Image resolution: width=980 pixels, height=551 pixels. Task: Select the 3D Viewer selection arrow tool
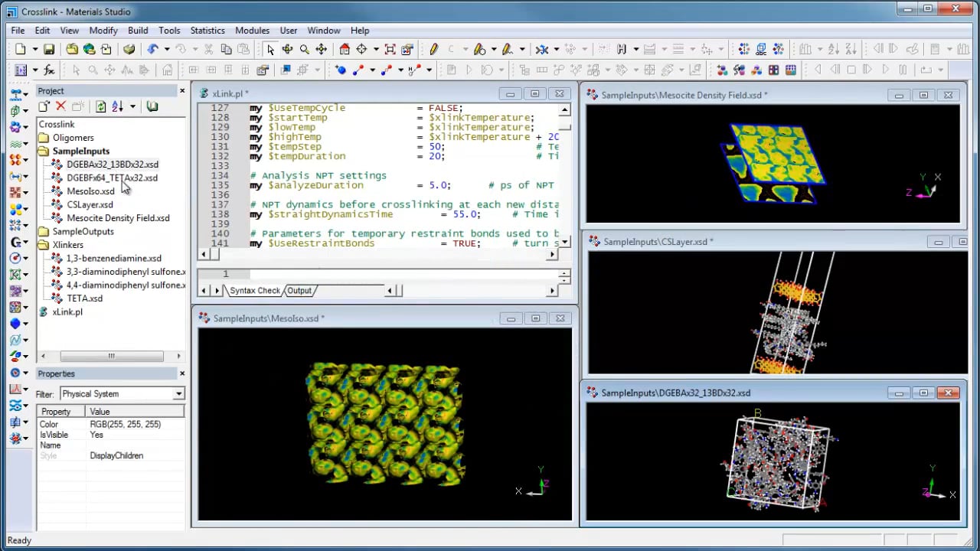pyautogui.click(x=269, y=49)
